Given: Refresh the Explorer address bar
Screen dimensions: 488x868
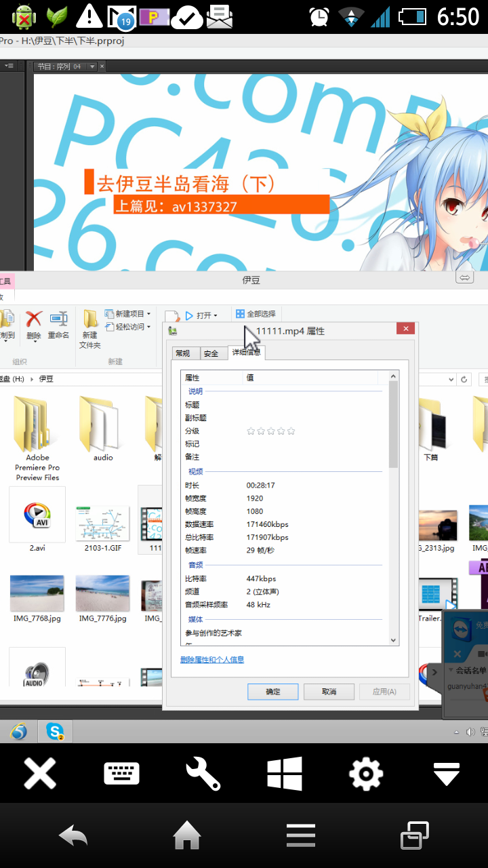Looking at the screenshot, I should [x=464, y=379].
